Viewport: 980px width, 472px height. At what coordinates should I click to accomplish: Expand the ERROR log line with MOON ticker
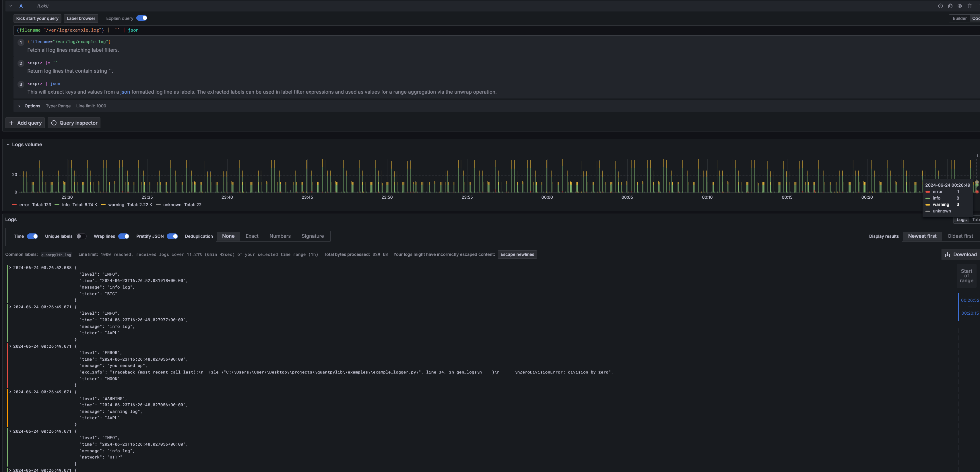coord(10,346)
